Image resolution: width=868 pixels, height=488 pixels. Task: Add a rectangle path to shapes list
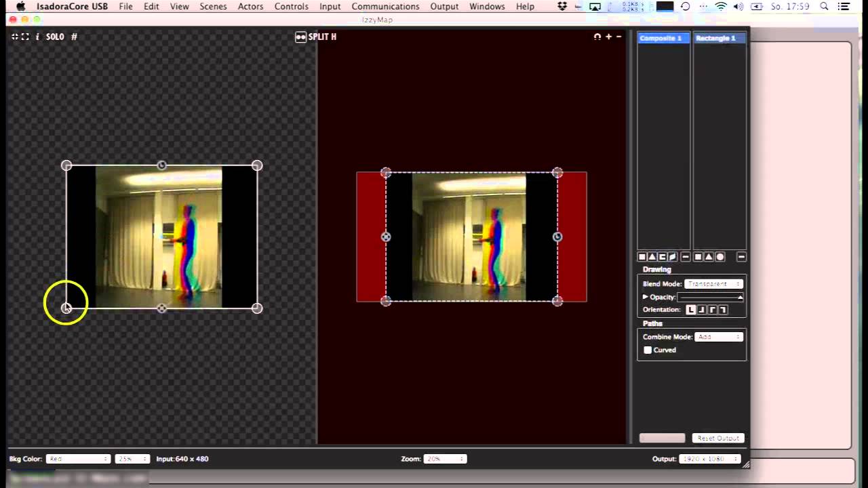tap(698, 257)
